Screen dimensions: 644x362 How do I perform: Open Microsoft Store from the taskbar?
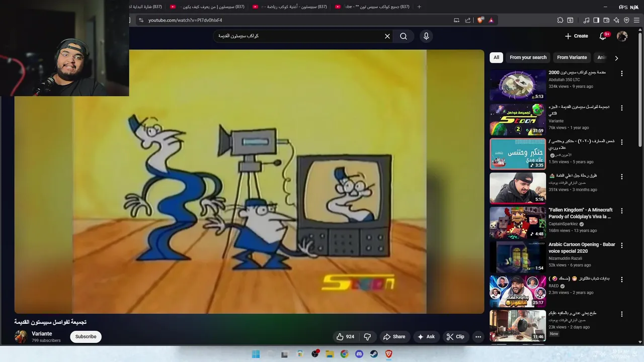[x=300, y=354]
